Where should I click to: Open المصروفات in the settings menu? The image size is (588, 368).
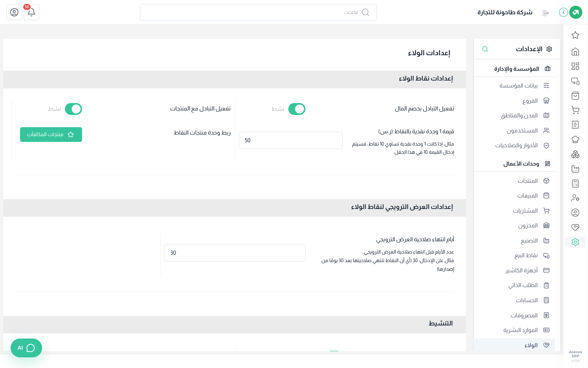click(x=514, y=315)
